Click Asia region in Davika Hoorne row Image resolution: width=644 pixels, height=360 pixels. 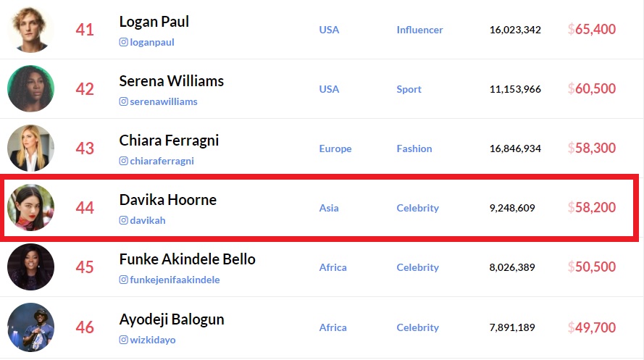(329, 208)
